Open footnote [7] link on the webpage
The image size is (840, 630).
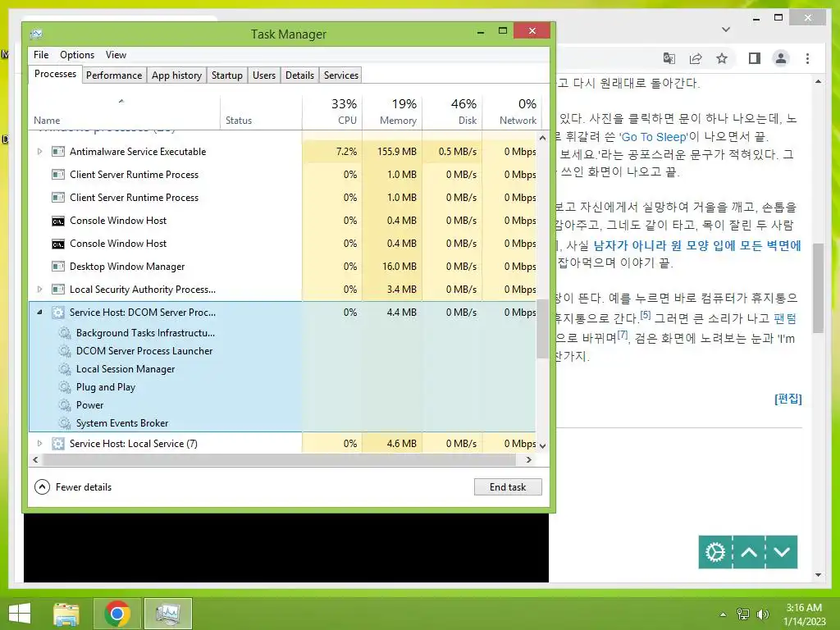622,335
